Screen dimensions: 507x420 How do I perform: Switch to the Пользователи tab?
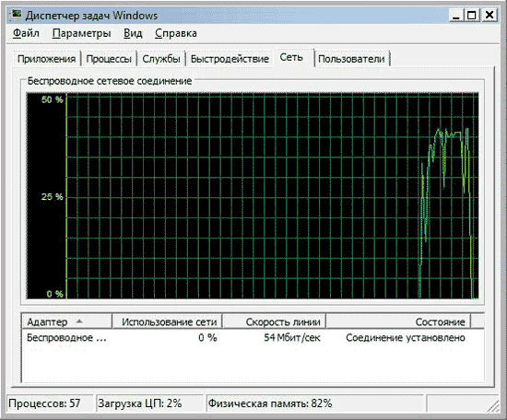click(351, 59)
